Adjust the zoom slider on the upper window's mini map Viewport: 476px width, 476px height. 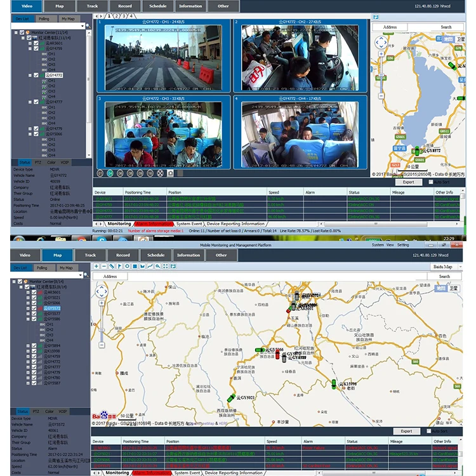[x=381, y=75]
